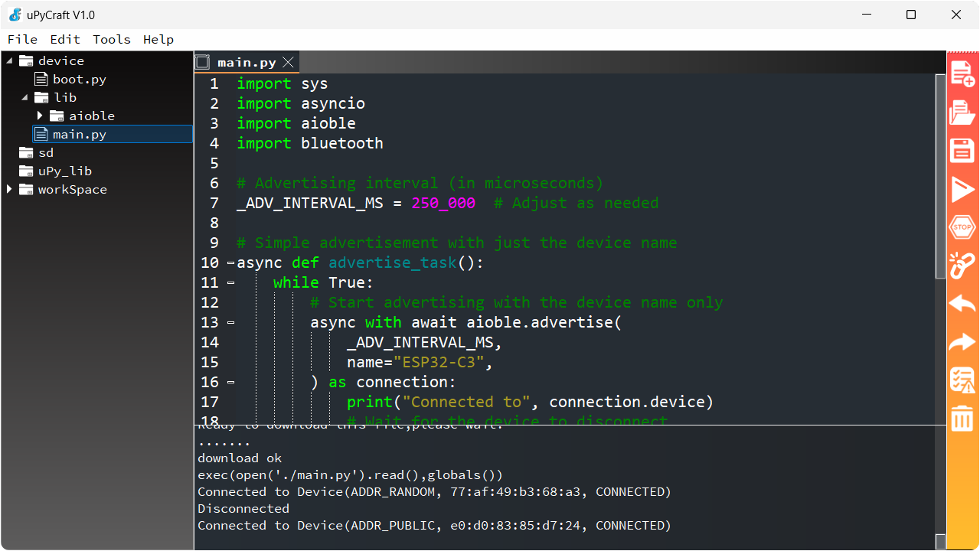The height and width of the screenshot is (551, 980).
Task: Redo an edit with the Redo arrow
Action: (962, 342)
